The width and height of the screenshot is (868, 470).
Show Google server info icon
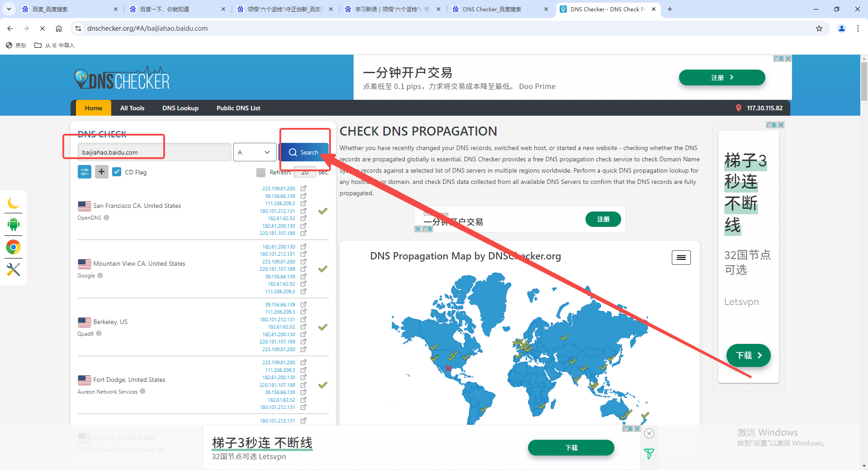coord(100,275)
